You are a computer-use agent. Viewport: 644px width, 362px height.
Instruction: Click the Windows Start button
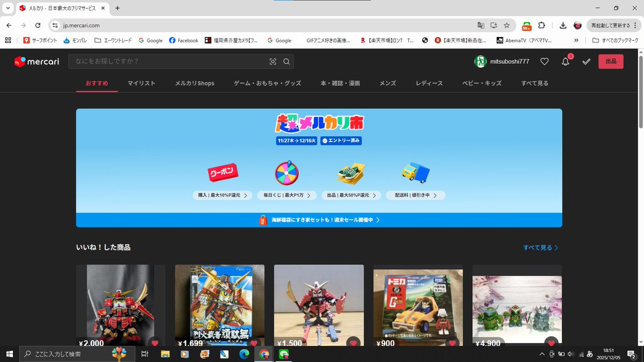pyautogui.click(x=9, y=354)
